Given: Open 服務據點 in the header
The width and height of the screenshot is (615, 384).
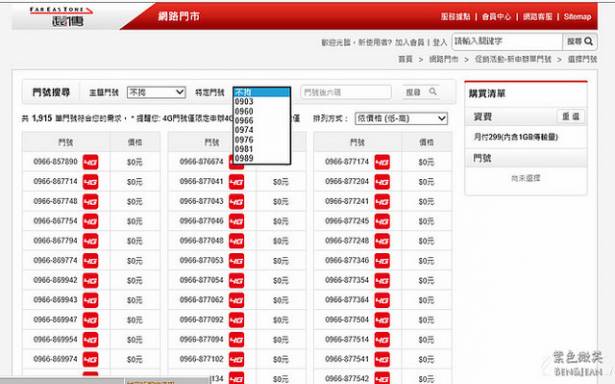Looking at the screenshot, I should [455, 16].
